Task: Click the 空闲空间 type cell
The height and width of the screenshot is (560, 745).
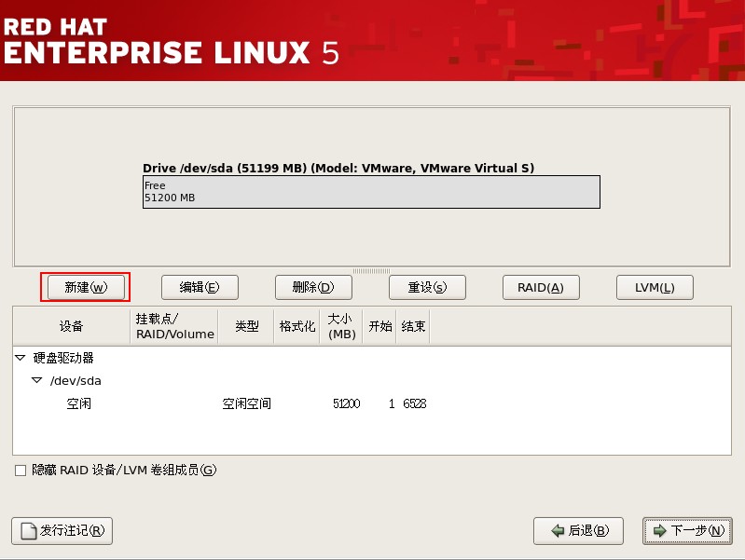Action: pos(246,403)
